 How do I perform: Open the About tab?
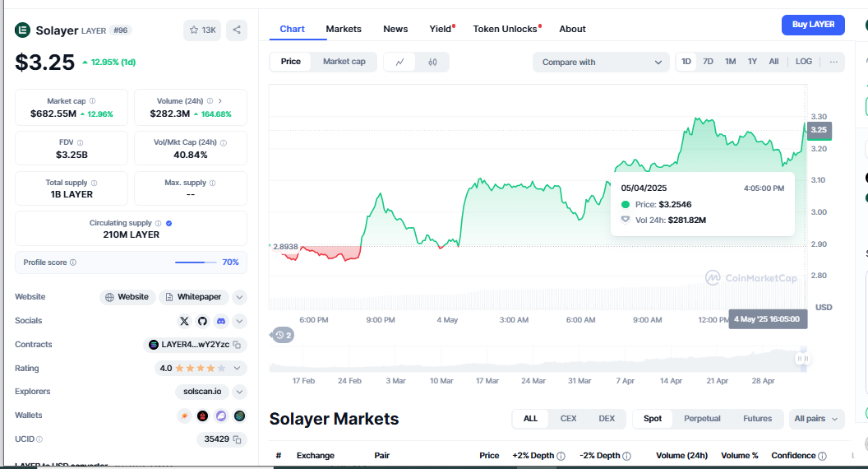tap(572, 29)
